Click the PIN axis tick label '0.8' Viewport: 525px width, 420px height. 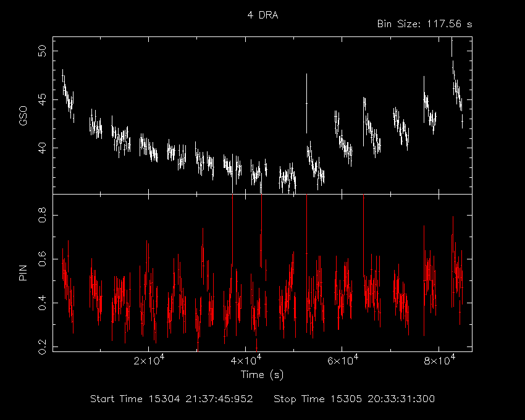[x=43, y=215]
